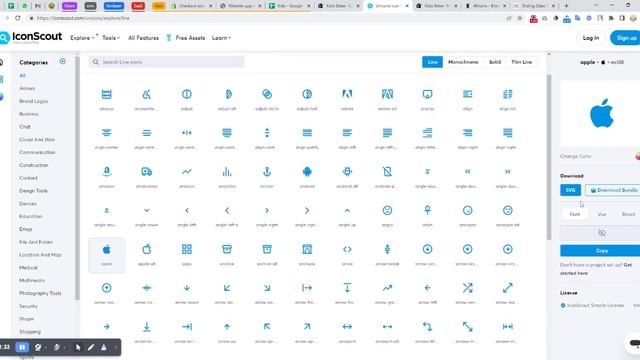Filter by the Arrows category

(27, 88)
